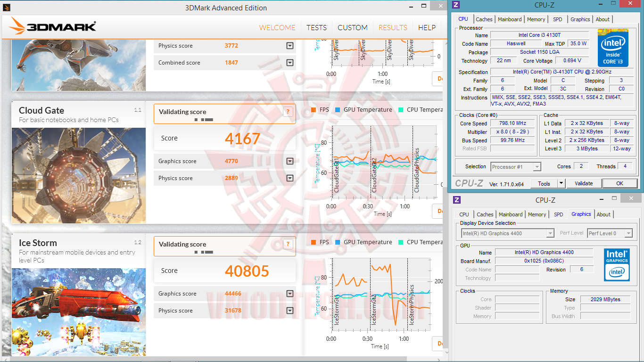This screenshot has width=644, height=362.
Task: Click the Ice Storm benchmark thumbnail image
Action: (79, 312)
